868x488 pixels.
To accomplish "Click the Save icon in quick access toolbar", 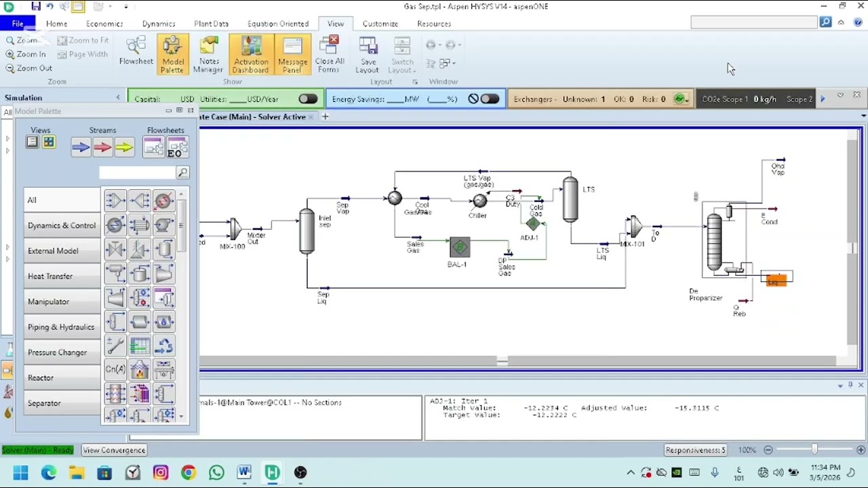I will tap(35, 6).
